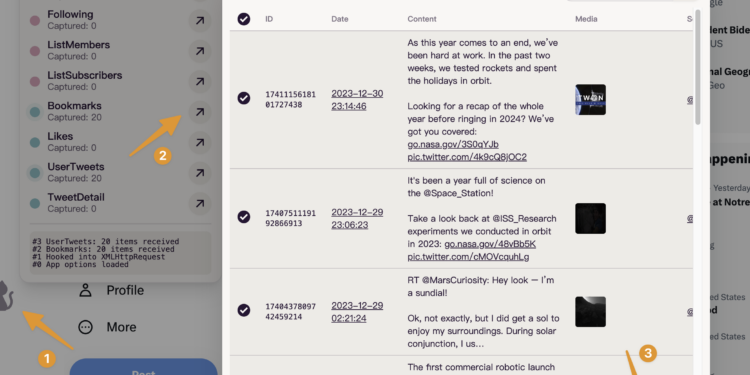Image resolution: width=750 pixels, height=375 pixels.
Task: Uncheck the MarsCuriosity sundial tweet row
Action: (x=244, y=310)
